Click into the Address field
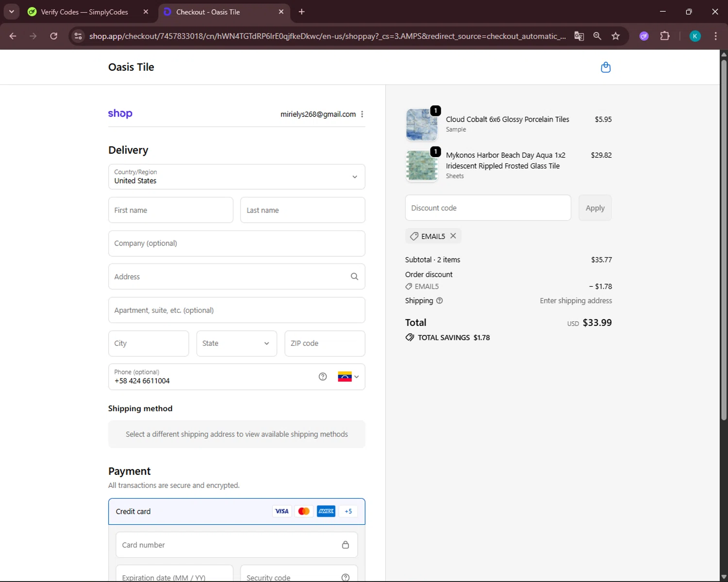Image resolution: width=728 pixels, height=582 pixels. [x=236, y=276]
